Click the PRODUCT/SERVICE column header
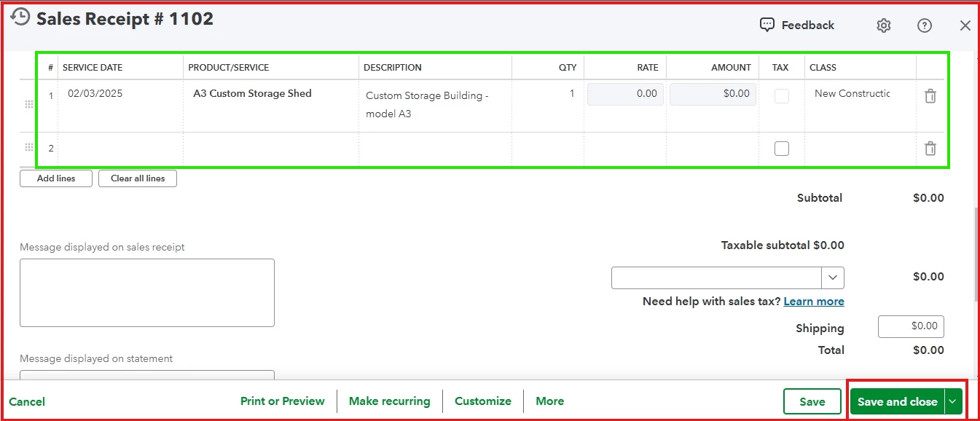Image resolution: width=980 pixels, height=421 pixels. (x=229, y=68)
